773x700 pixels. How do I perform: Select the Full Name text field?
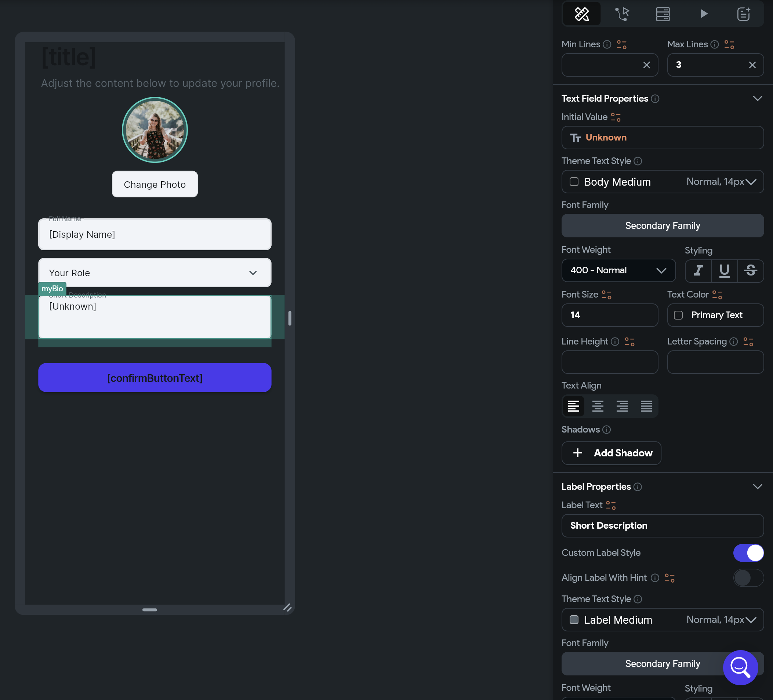pos(155,234)
